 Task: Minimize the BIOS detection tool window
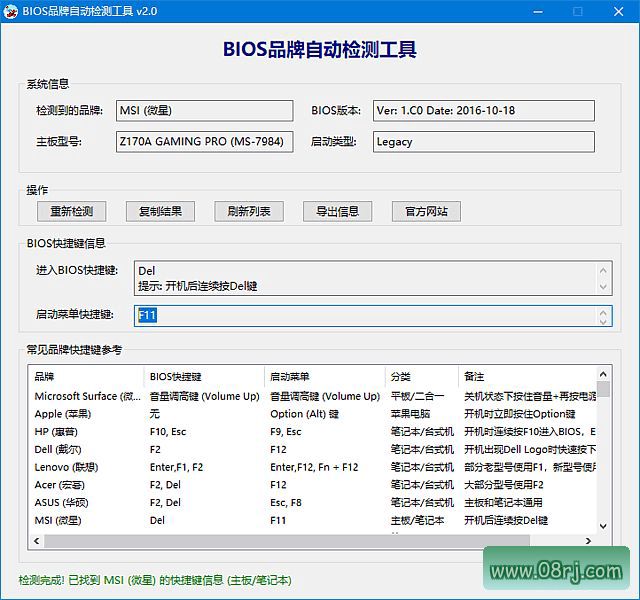(x=538, y=11)
